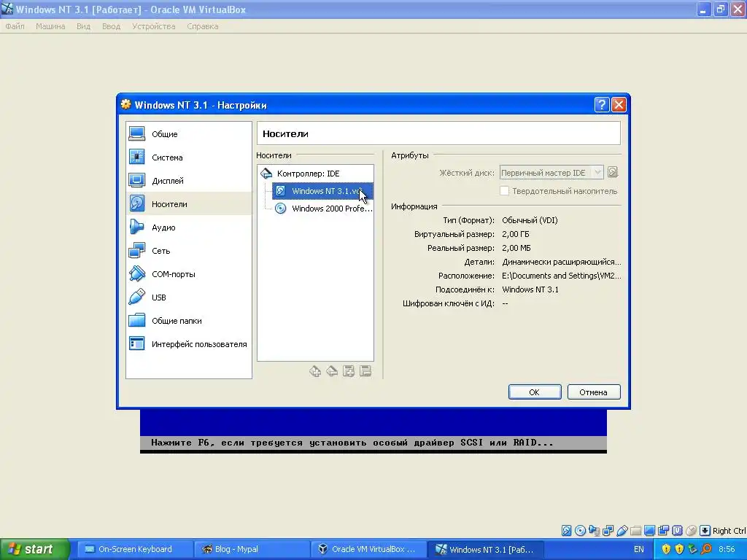
Task: Open the Вид menu
Action: coord(83,26)
